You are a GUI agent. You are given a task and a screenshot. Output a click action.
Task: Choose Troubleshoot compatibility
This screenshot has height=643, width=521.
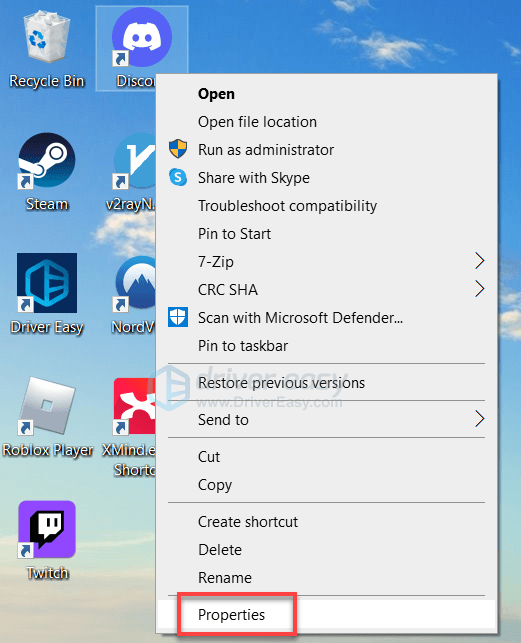327,205
